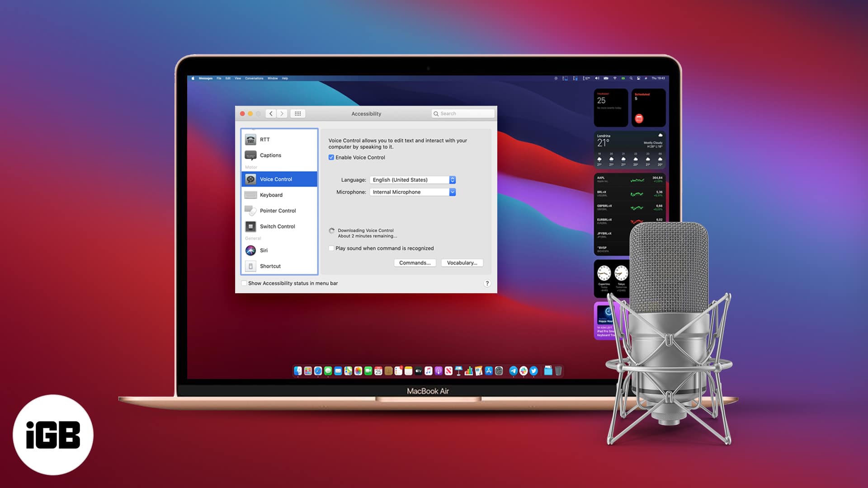The width and height of the screenshot is (868, 488).
Task: Select Switch Control option
Action: pyautogui.click(x=277, y=226)
